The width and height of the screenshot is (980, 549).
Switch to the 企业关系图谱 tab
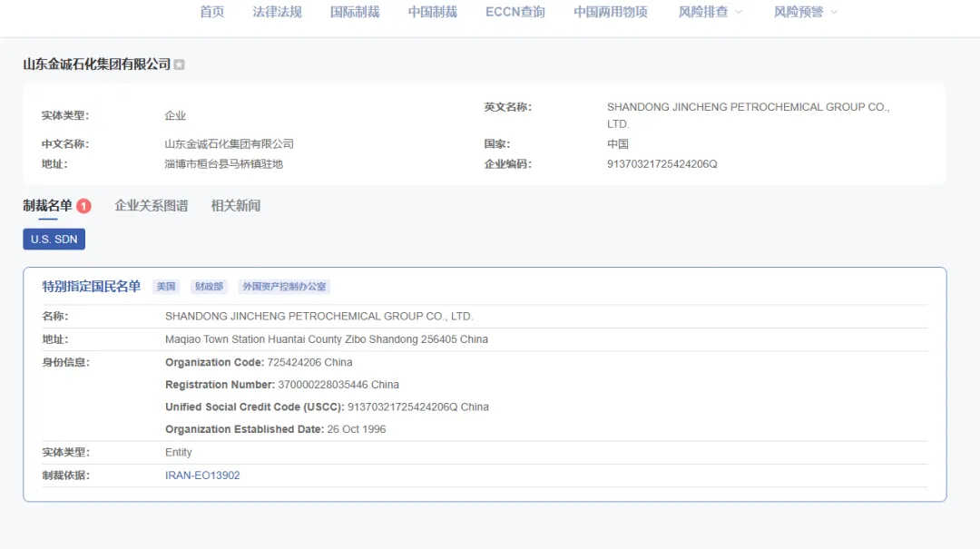tap(152, 206)
